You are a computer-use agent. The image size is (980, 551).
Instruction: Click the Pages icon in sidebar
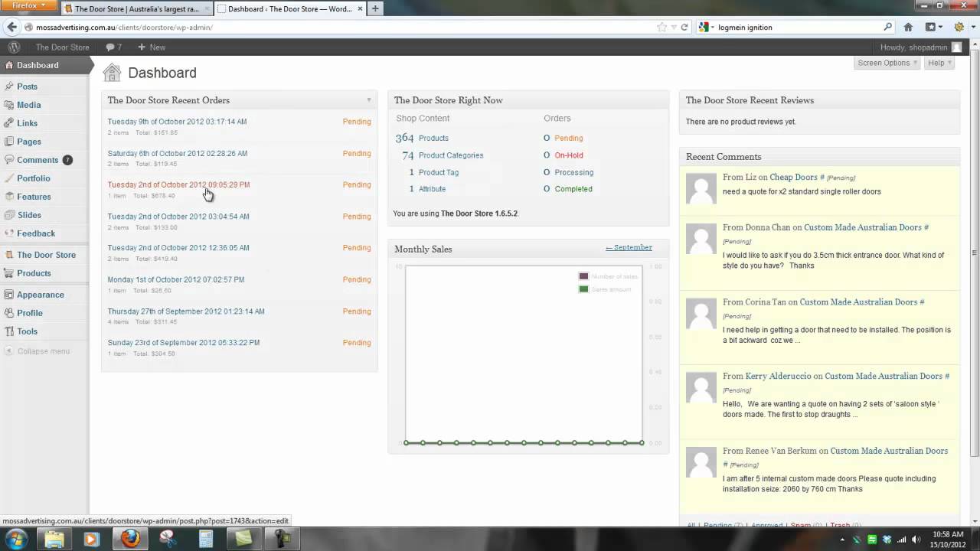tap(8, 142)
